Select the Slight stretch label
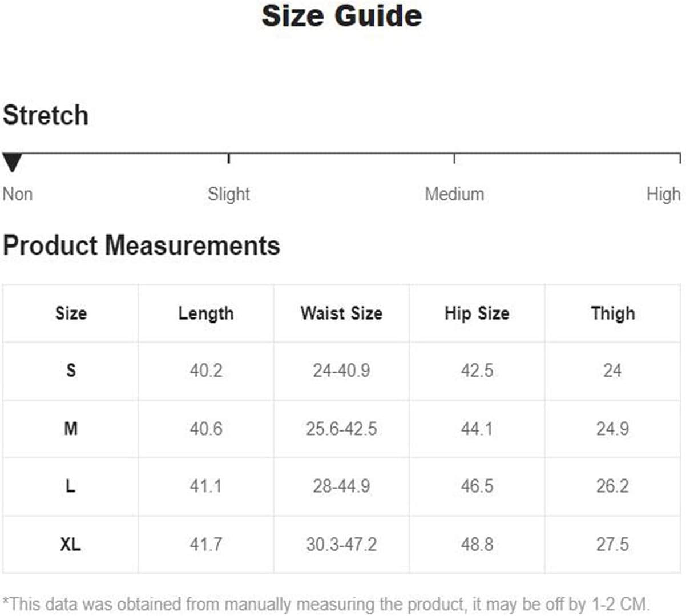 [229, 194]
